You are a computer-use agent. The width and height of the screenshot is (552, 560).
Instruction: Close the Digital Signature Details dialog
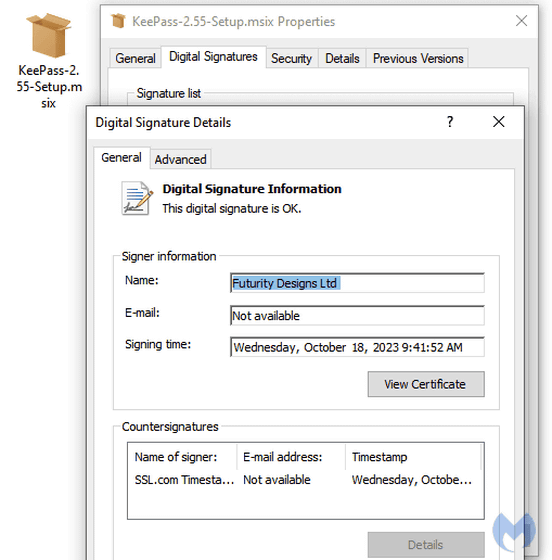498,122
